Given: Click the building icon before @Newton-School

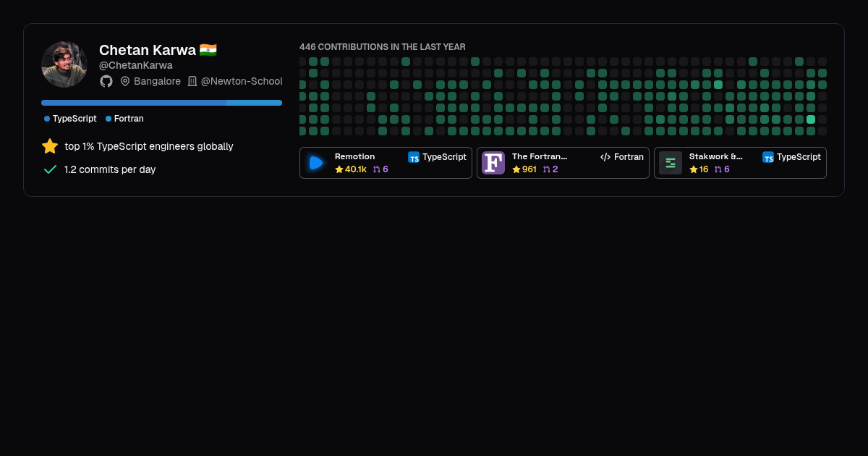Looking at the screenshot, I should pyautogui.click(x=192, y=81).
